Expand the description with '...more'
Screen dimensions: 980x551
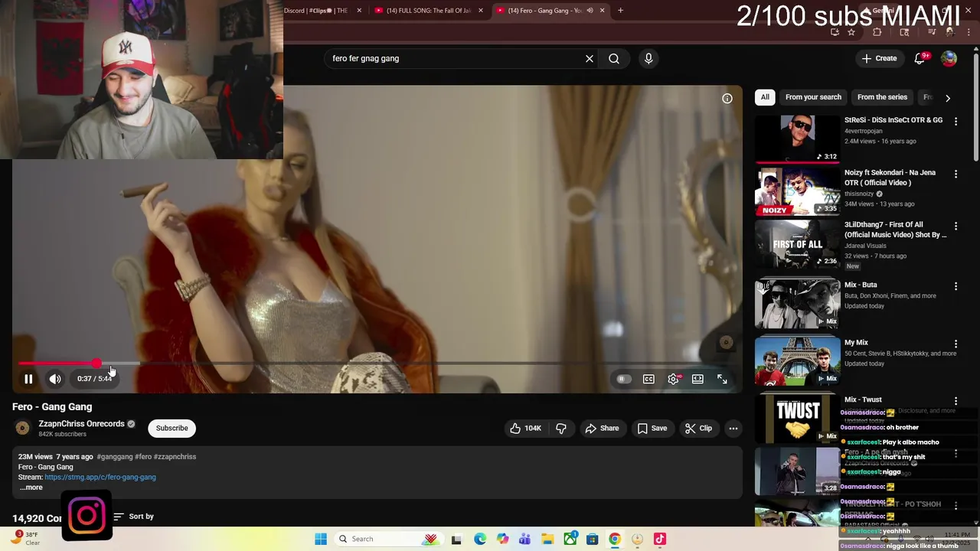pos(31,487)
